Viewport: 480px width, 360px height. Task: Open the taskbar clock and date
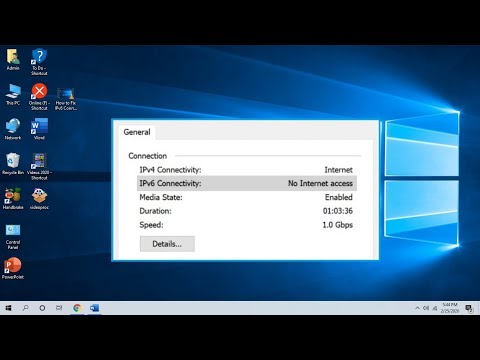point(450,308)
